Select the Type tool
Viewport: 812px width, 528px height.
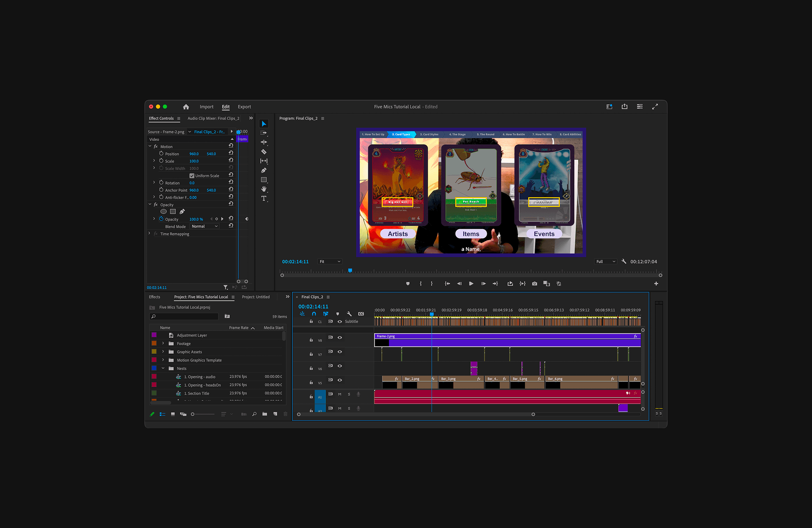pyautogui.click(x=264, y=198)
